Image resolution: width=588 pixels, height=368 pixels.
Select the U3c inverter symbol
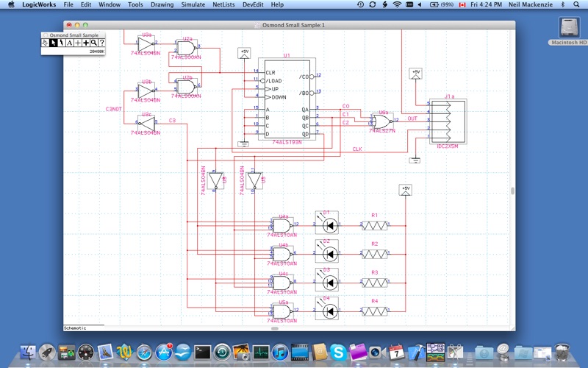pyautogui.click(x=146, y=123)
